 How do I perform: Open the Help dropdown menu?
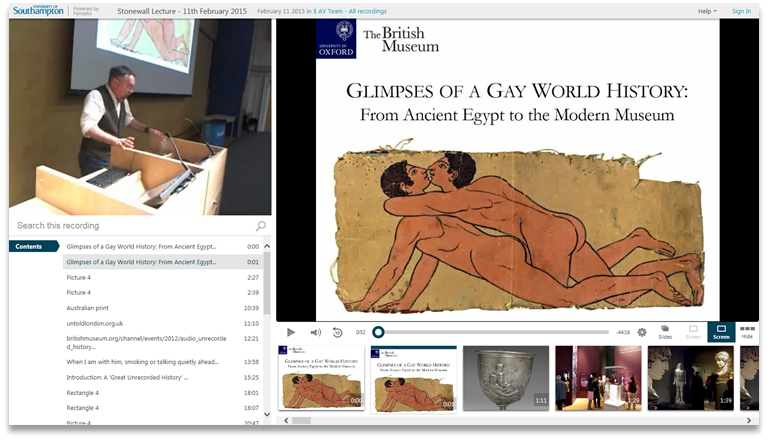click(x=707, y=11)
